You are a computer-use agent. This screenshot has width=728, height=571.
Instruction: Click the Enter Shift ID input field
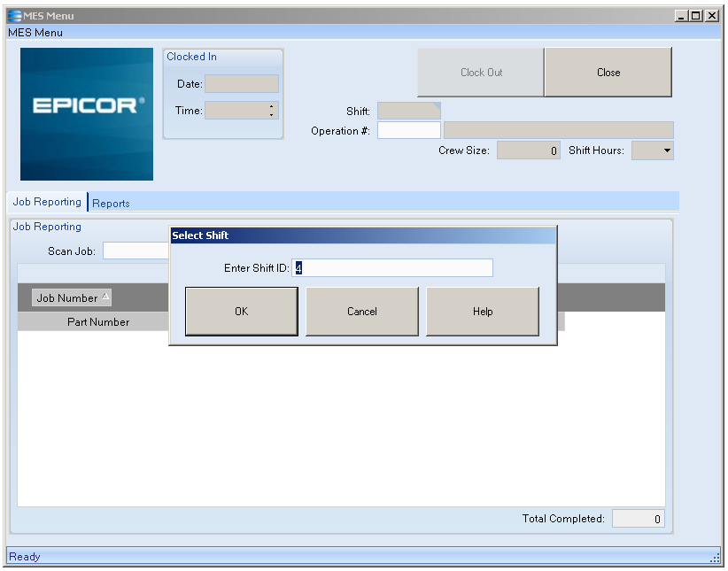(x=392, y=268)
